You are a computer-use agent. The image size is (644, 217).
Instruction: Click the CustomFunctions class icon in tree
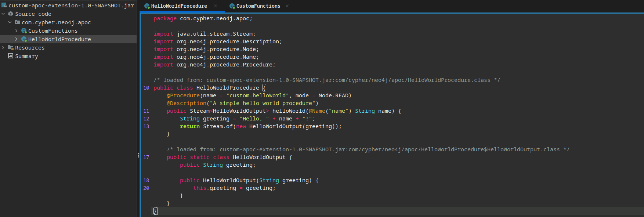24,31
